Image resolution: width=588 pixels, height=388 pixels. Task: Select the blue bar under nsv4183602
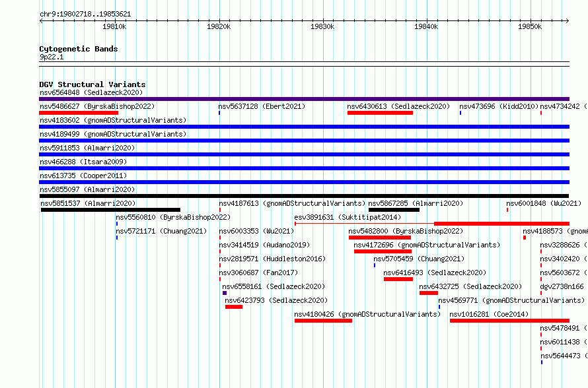pos(304,127)
